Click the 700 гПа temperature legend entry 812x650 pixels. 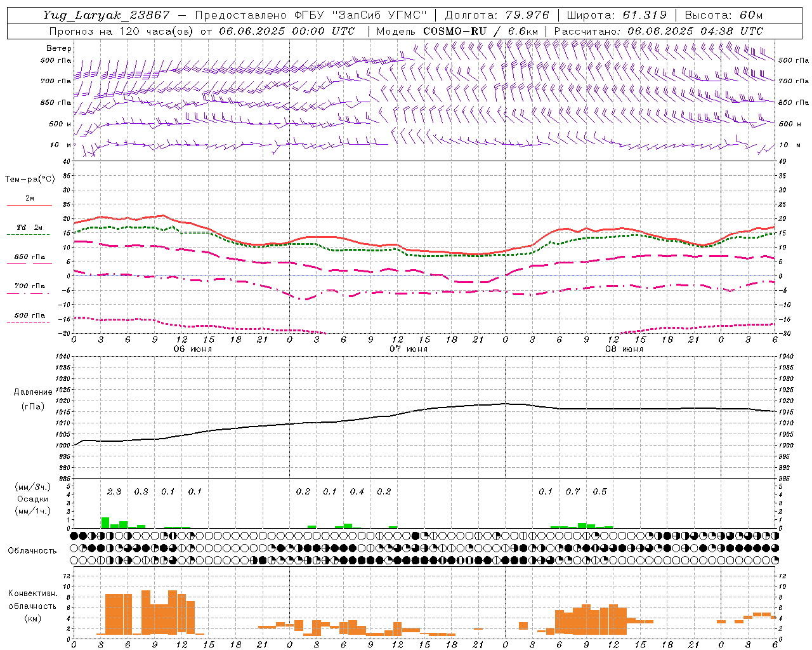(30, 286)
